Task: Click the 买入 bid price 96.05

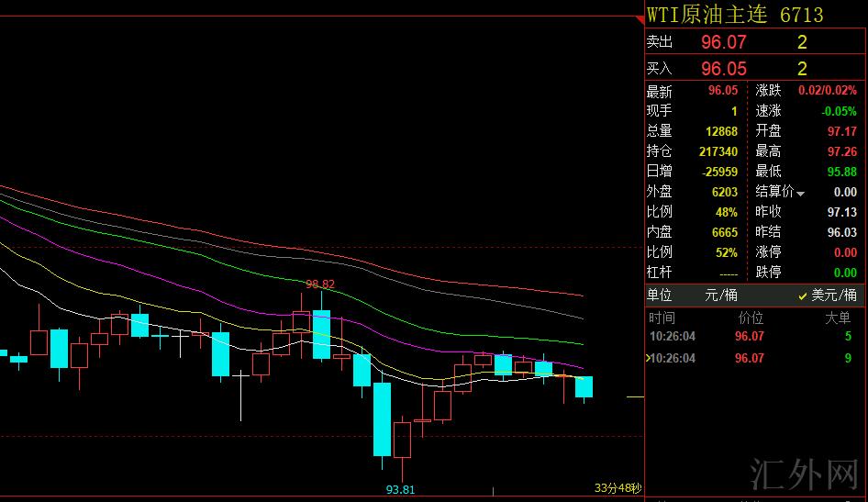Action: 723,69
